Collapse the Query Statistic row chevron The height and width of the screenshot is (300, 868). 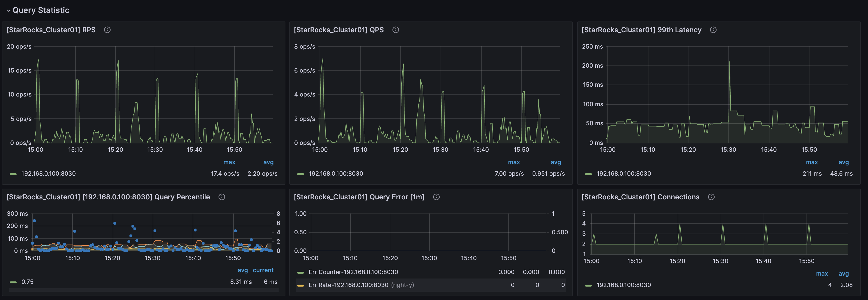[x=9, y=11]
